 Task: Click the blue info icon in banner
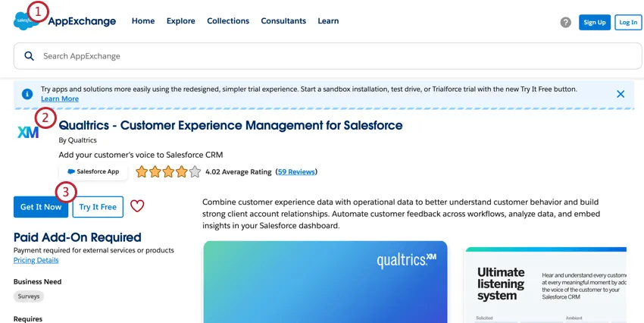pyautogui.click(x=27, y=94)
